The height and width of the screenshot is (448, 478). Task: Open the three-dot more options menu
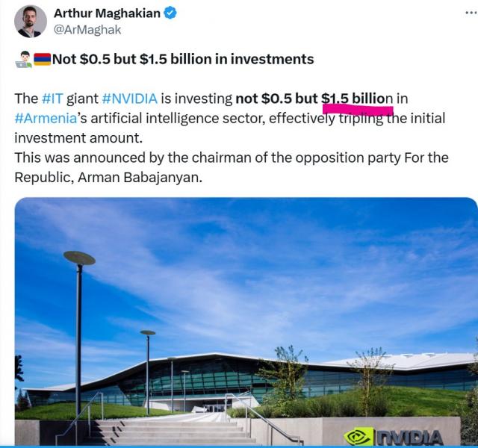[469, 13]
